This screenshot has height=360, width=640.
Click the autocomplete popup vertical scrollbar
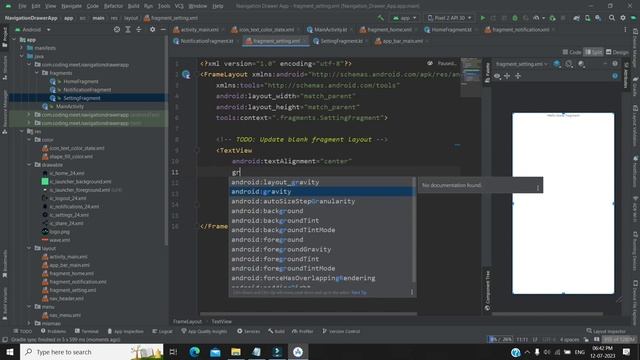[x=414, y=231]
